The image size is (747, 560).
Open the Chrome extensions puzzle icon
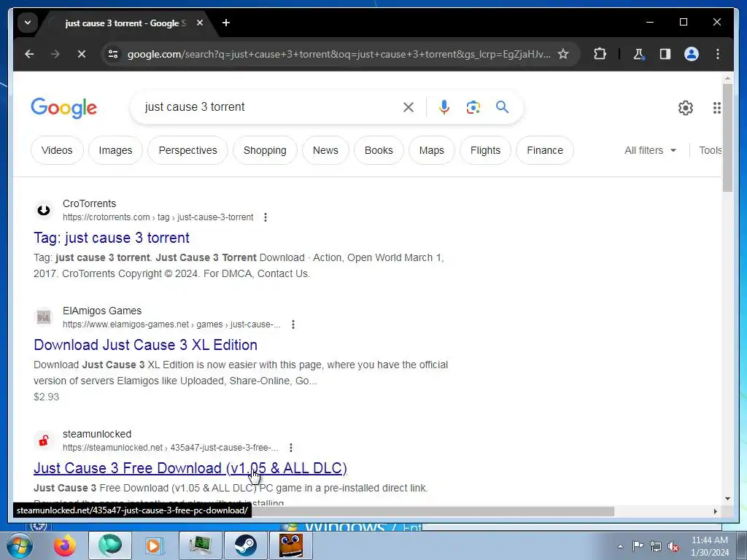(600, 54)
